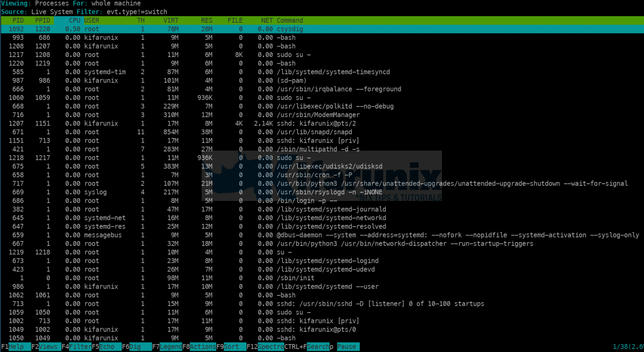Select the /usr/libexec/polkitd --no-debug row
Image resolution: width=644 pixels, height=352 pixels.
click(x=322, y=106)
